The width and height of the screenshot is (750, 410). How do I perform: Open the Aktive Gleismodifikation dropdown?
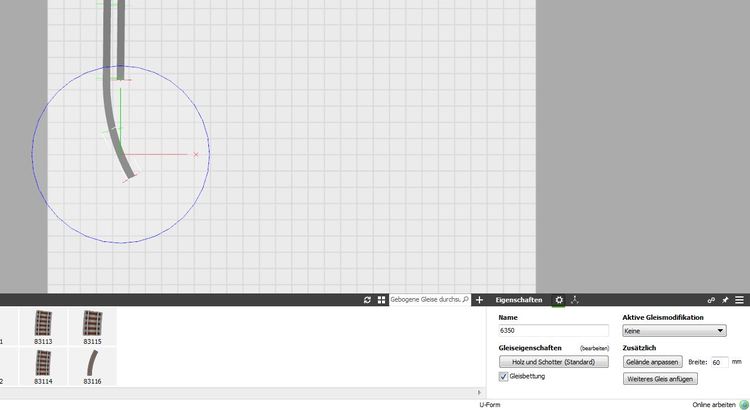point(674,330)
